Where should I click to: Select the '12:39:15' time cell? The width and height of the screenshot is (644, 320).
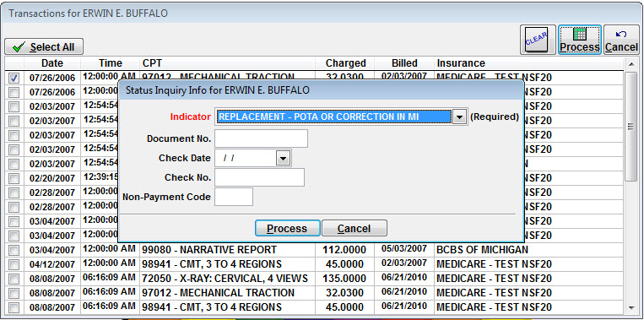pyautogui.click(x=100, y=177)
